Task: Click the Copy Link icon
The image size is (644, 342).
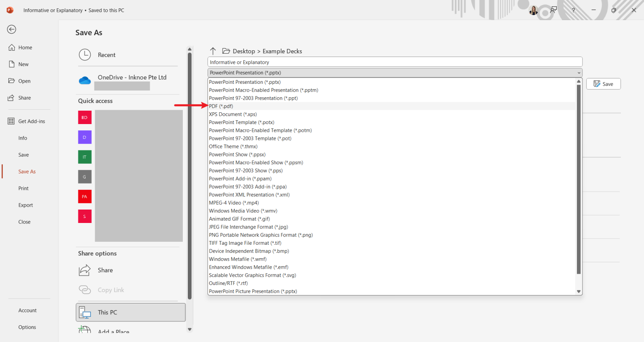Action: [84, 290]
